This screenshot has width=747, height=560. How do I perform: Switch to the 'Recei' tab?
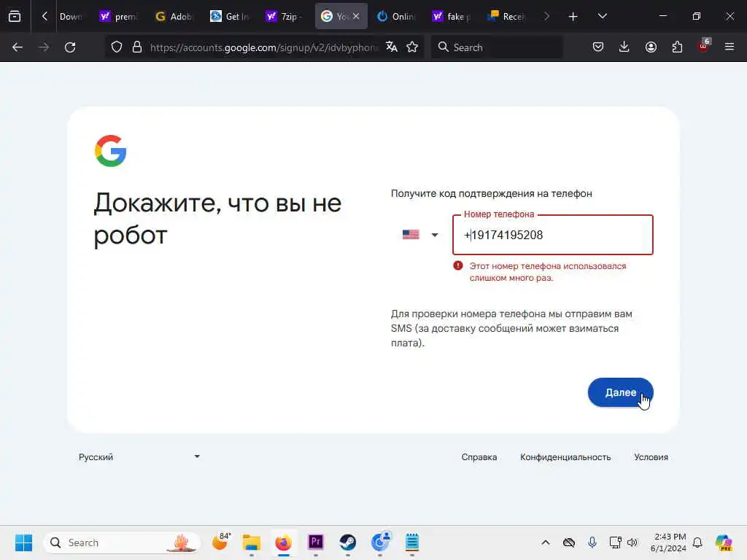coord(506,17)
